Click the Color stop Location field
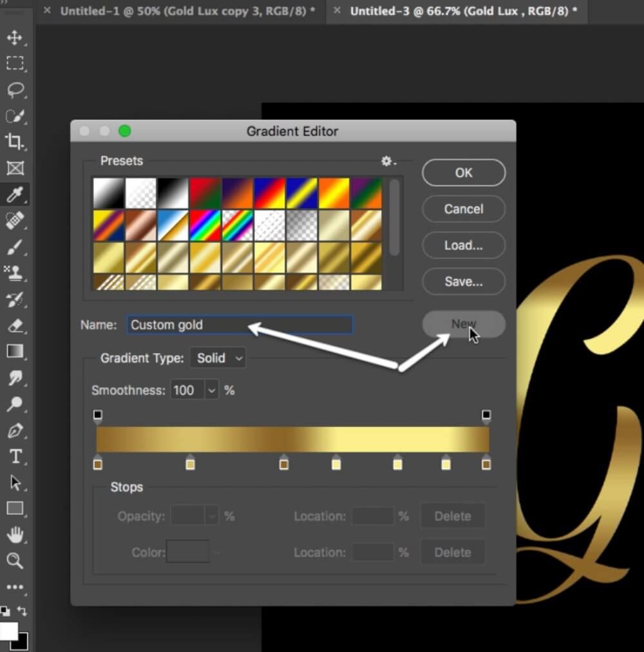 tap(372, 552)
